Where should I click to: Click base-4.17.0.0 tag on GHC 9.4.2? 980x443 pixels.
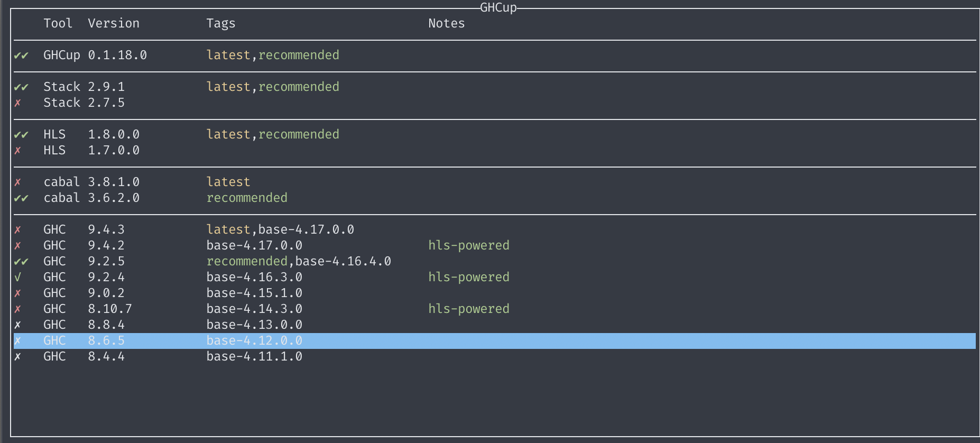[x=254, y=245]
